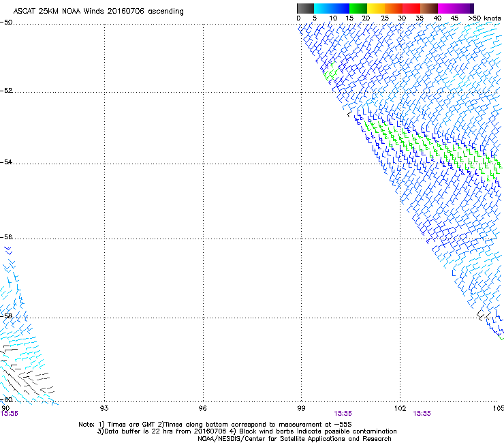Click the green 15-20 knots color swatch
The height and width of the screenshot is (443, 504).
(358, 8)
